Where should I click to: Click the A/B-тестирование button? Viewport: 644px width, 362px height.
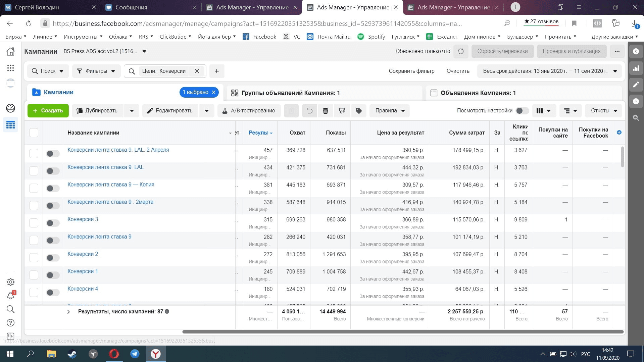tap(249, 111)
